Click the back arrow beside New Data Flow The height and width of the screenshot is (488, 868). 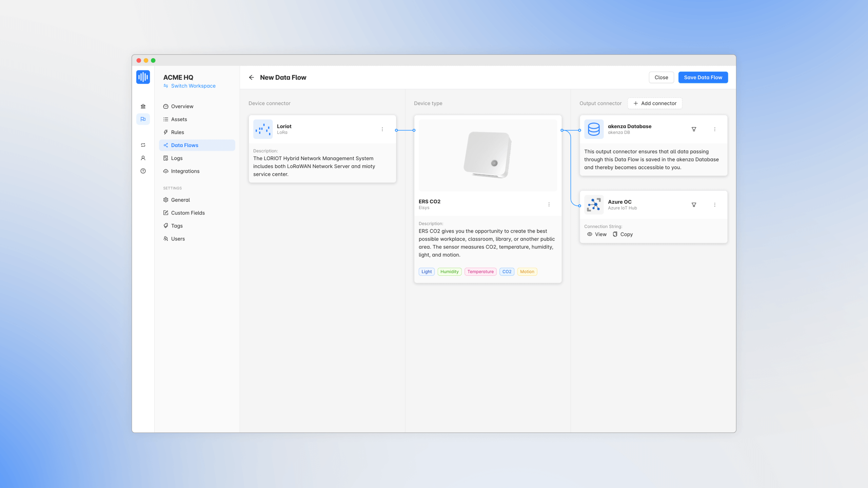click(x=251, y=77)
